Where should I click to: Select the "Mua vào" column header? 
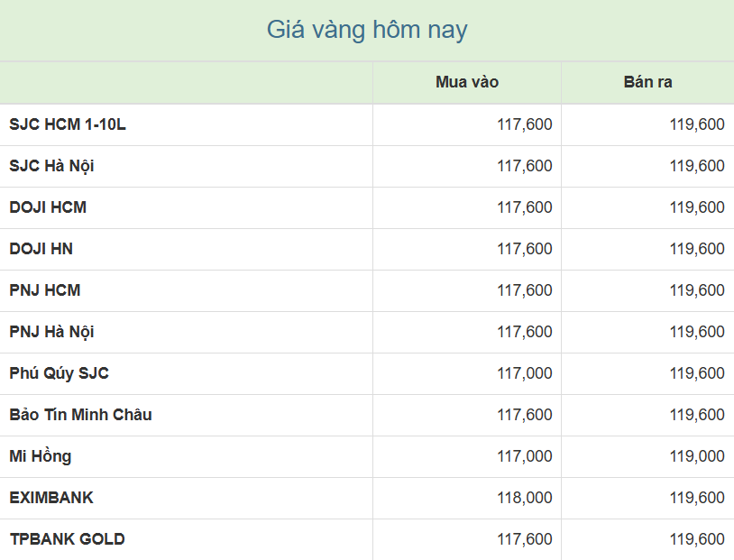[x=466, y=82]
